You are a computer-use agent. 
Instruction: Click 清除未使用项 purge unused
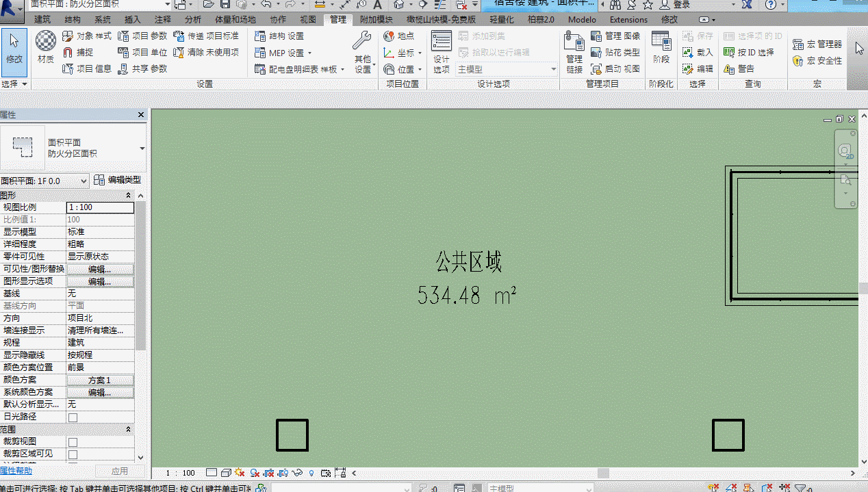click(206, 52)
